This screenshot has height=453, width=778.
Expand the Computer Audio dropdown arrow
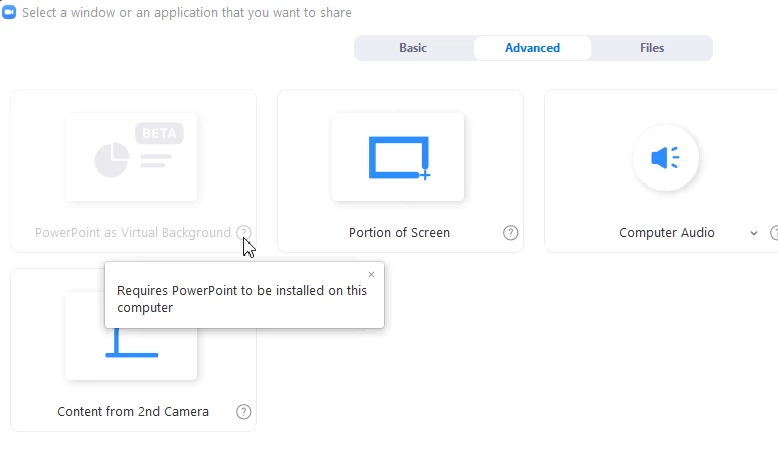click(754, 233)
